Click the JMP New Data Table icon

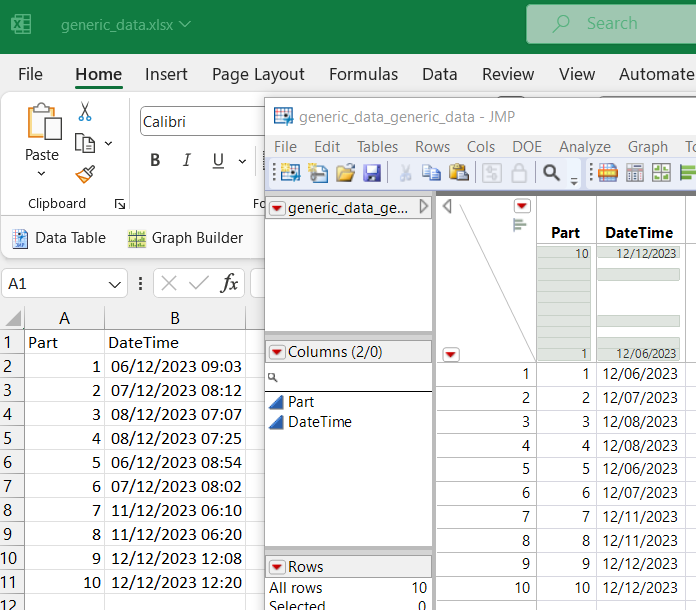(x=290, y=173)
